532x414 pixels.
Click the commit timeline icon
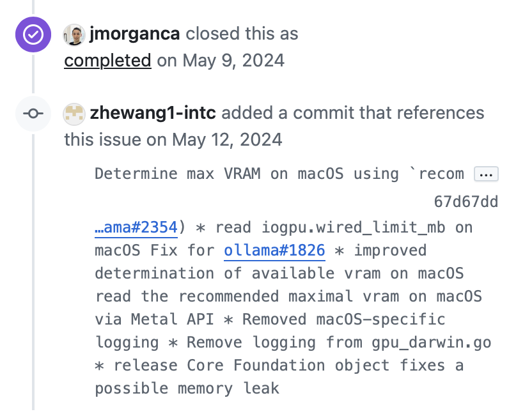33,114
